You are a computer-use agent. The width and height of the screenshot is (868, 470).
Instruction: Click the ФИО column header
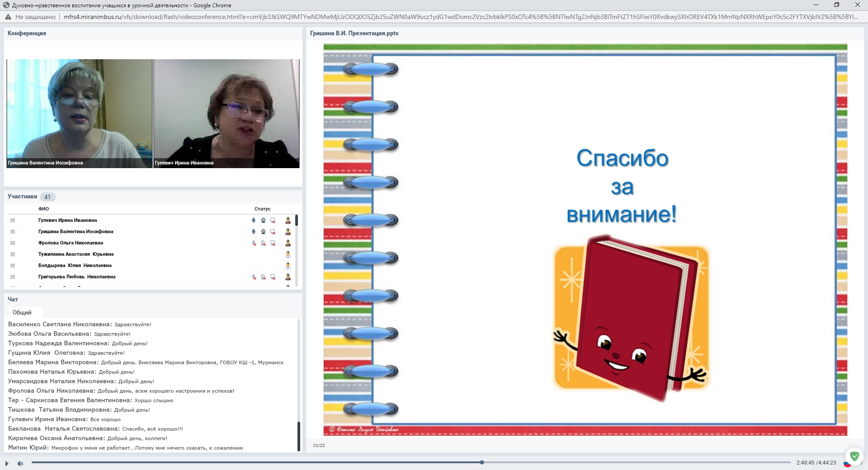point(43,209)
